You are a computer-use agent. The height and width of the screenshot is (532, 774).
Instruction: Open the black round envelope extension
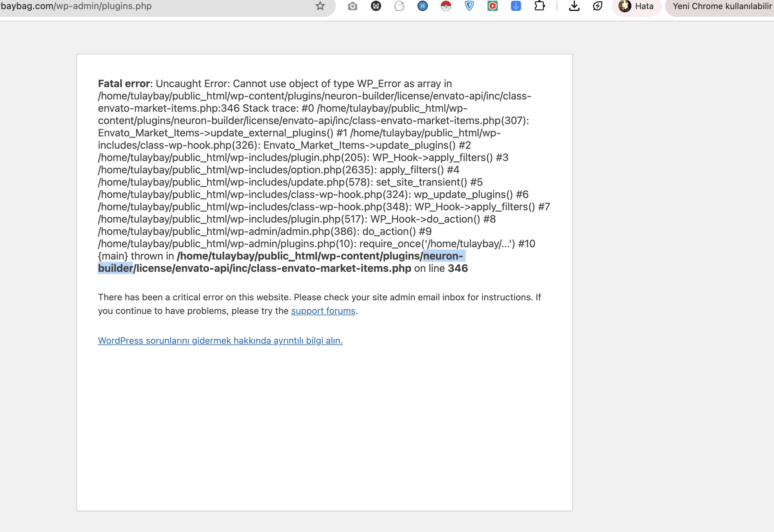pos(376,6)
